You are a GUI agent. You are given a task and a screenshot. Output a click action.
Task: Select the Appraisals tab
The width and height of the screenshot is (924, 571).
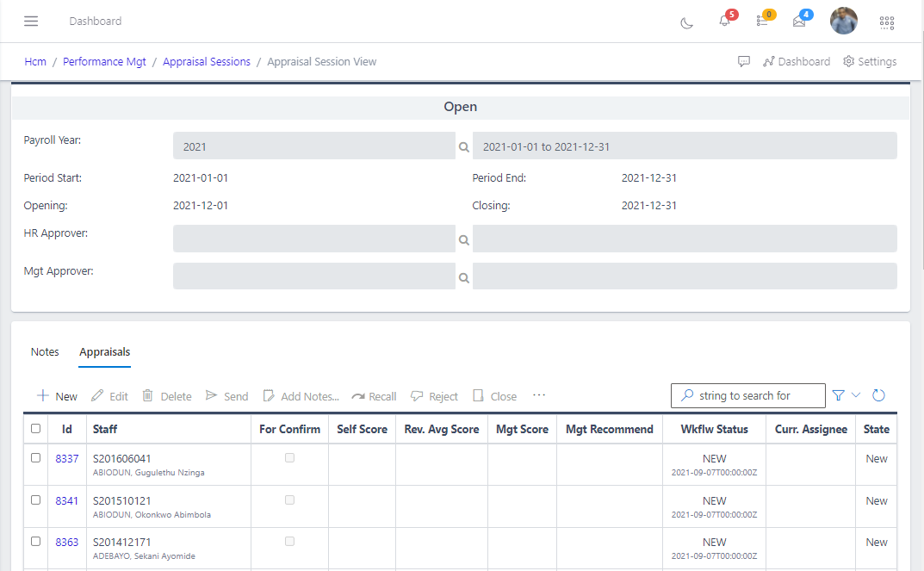104,351
